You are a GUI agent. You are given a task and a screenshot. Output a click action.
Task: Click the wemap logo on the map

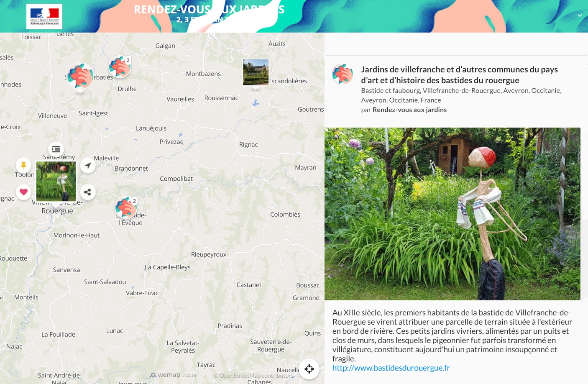(x=165, y=375)
